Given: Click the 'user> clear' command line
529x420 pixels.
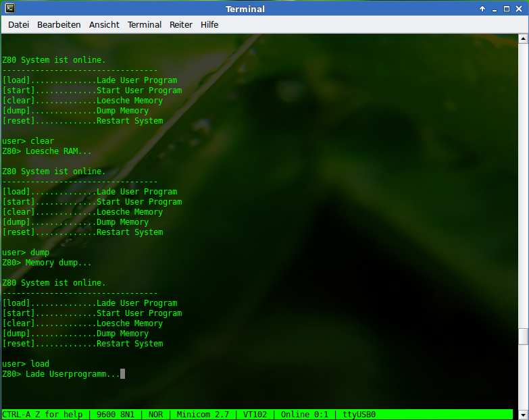Looking at the screenshot, I should [x=28, y=141].
